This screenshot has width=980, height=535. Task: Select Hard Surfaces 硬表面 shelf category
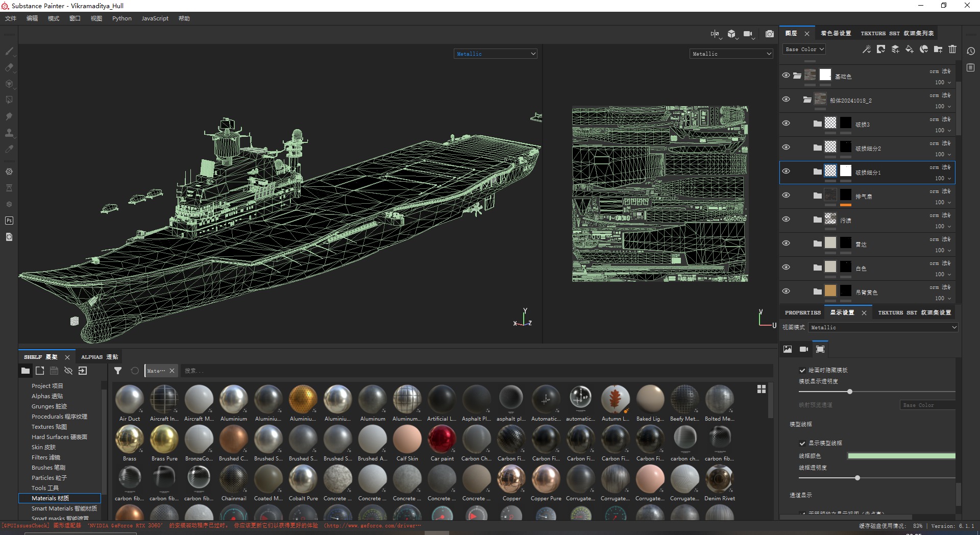pyautogui.click(x=59, y=437)
